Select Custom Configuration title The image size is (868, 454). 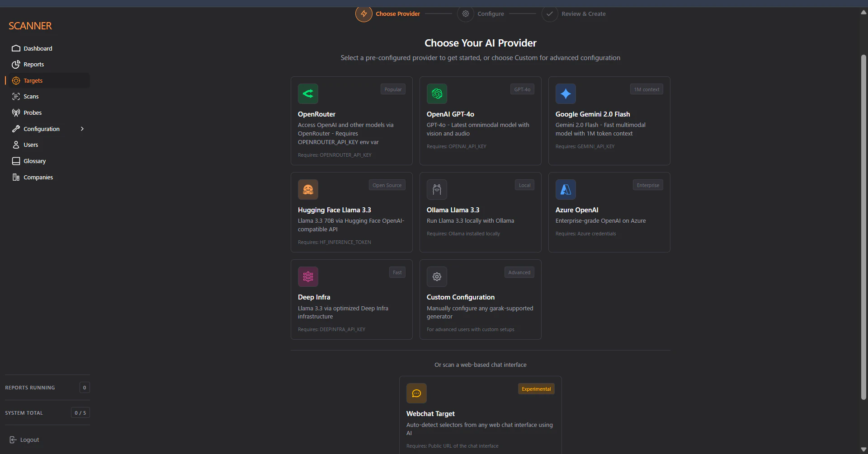coord(461,297)
